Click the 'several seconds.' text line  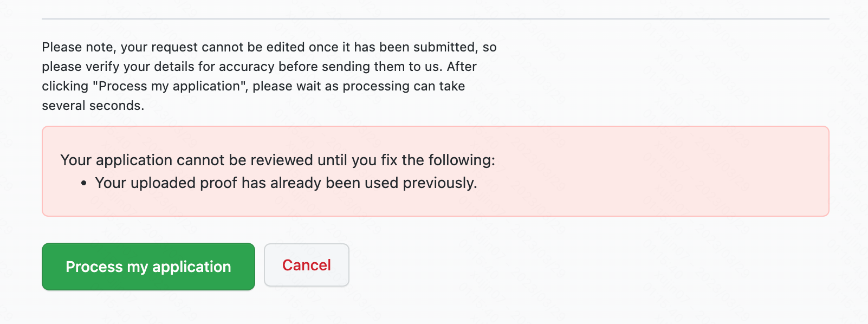pos(93,106)
